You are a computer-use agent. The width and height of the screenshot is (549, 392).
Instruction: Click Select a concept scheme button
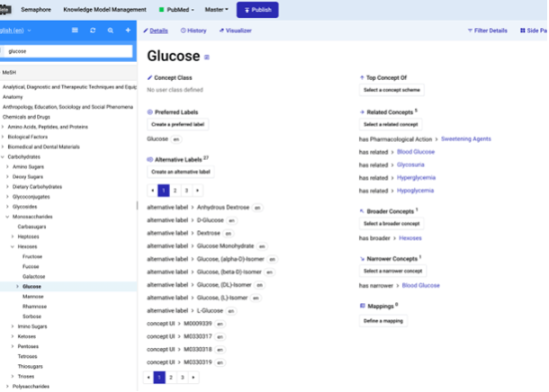391,90
